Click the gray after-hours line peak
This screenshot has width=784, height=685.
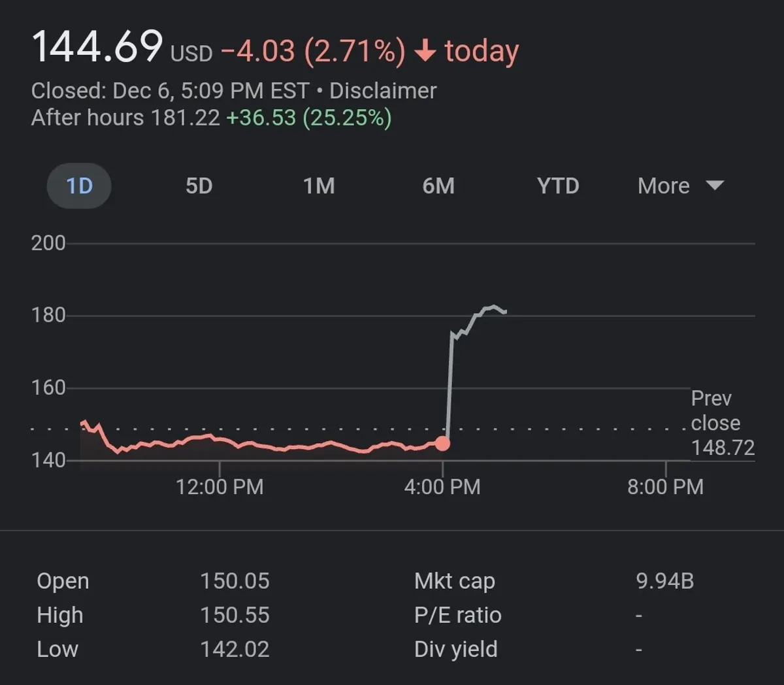(493, 307)
